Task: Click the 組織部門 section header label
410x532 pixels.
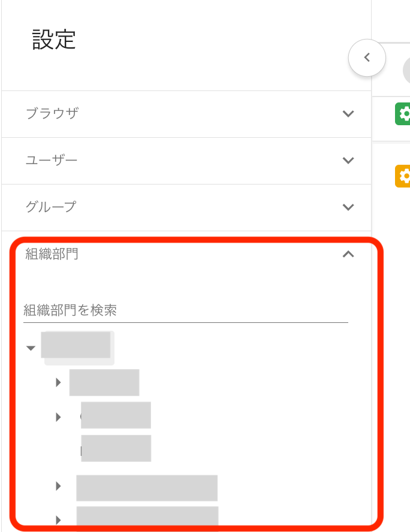Action: coord(52,254)
